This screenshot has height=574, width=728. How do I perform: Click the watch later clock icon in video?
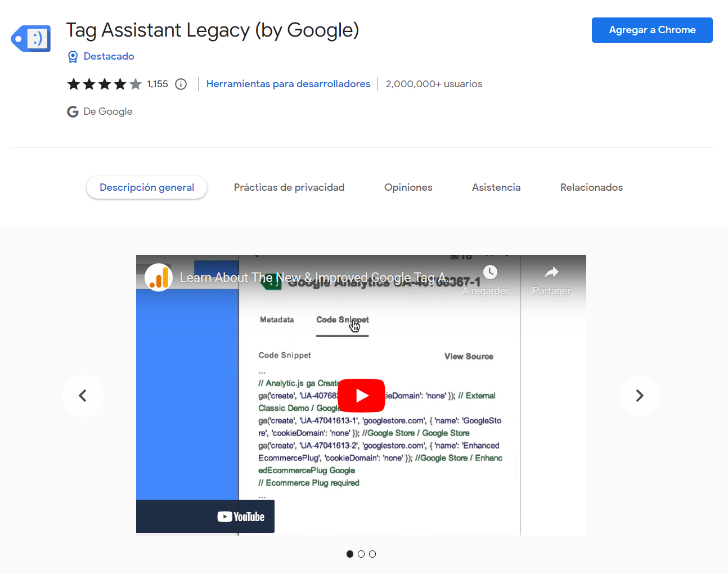click(x=490, y=272)
